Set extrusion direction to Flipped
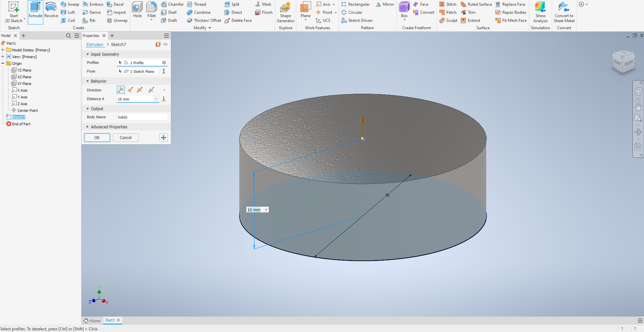Screen dimensions: 644x332 130,90
